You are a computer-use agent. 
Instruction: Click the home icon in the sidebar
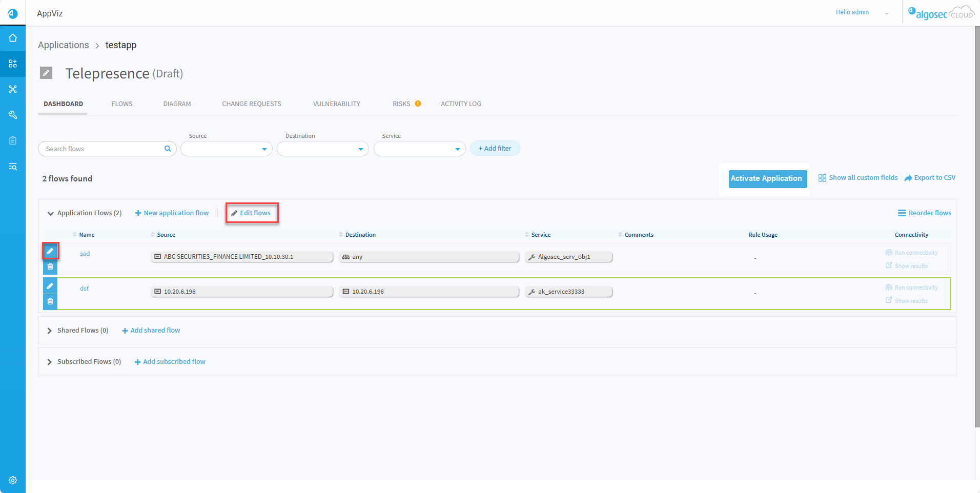coord(13,38)
